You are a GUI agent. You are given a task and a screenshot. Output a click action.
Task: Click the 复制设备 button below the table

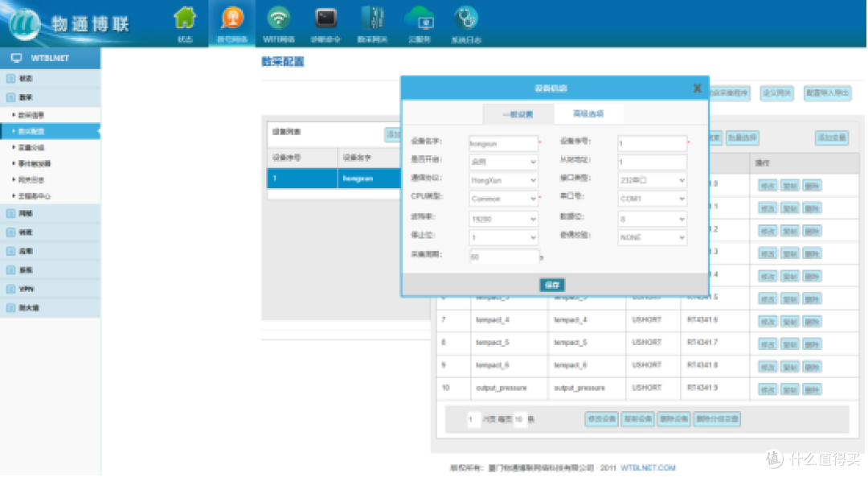[x=637, y=419]
